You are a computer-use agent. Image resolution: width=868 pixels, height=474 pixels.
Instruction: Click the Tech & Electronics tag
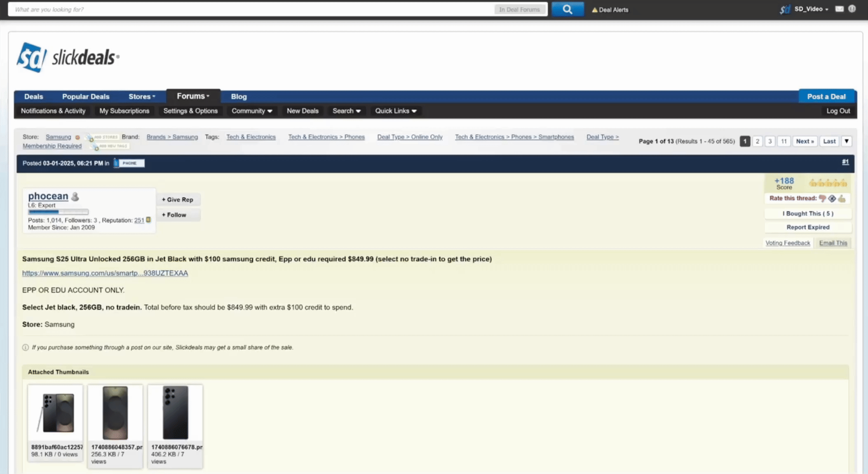point(251,137)
